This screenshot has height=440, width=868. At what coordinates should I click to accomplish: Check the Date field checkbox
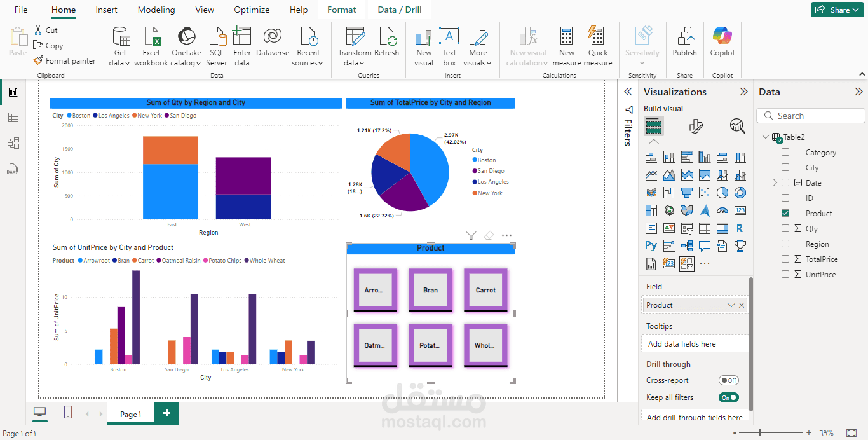pyautogui.click(x=785, y=183)
